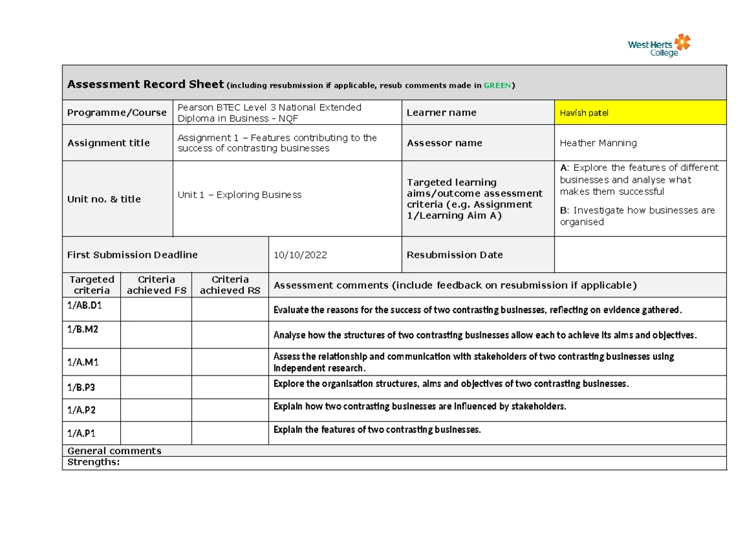Image resolution: width=756 pixels, height=535 pixels.
Task: Select 'Heather Manning' assessor cell
Action: coord(640,143)
